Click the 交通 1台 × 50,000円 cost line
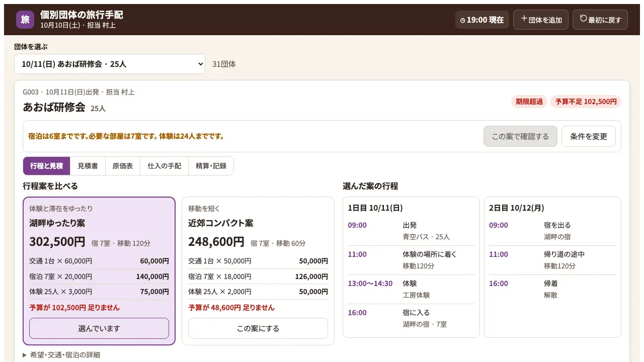The image size is (644, 362). [258, 261]
